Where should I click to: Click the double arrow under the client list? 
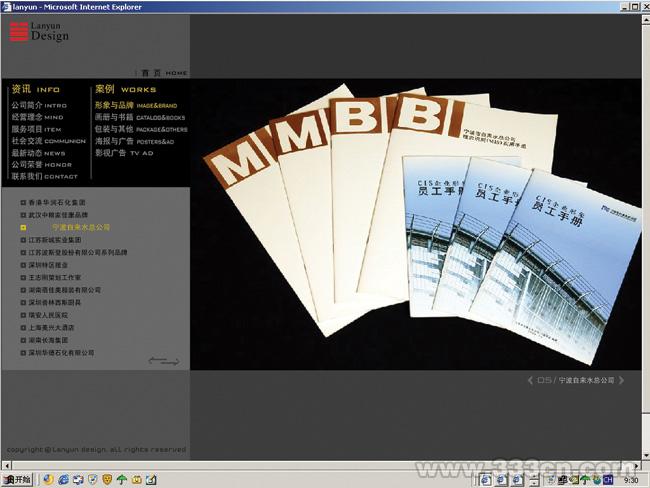164,360
